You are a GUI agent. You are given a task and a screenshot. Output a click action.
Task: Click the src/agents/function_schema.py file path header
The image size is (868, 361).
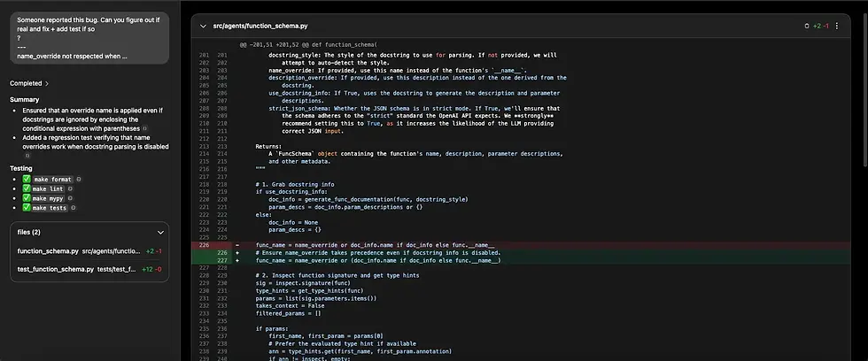click(x=260, y=26)
